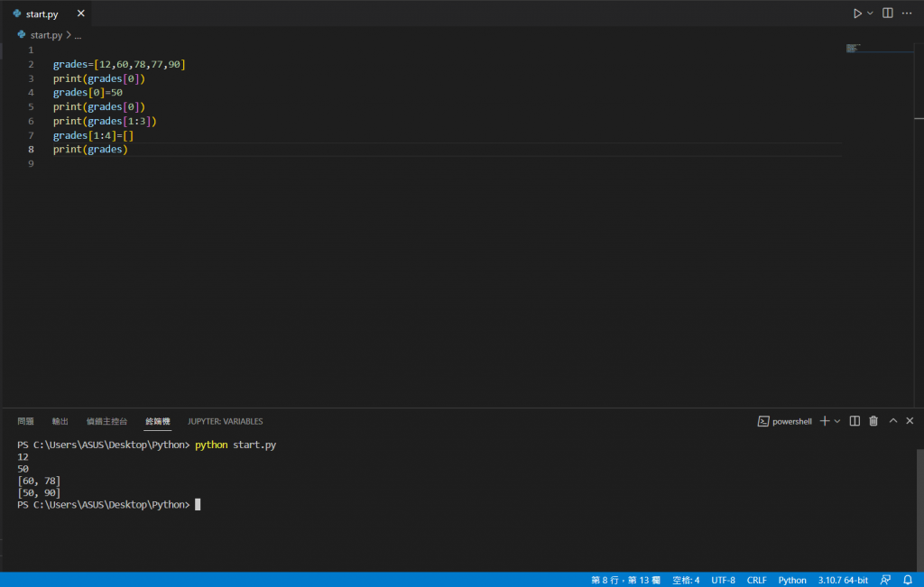
Task: Focus the terminal input prompt cursor
Action: point(198,505)
